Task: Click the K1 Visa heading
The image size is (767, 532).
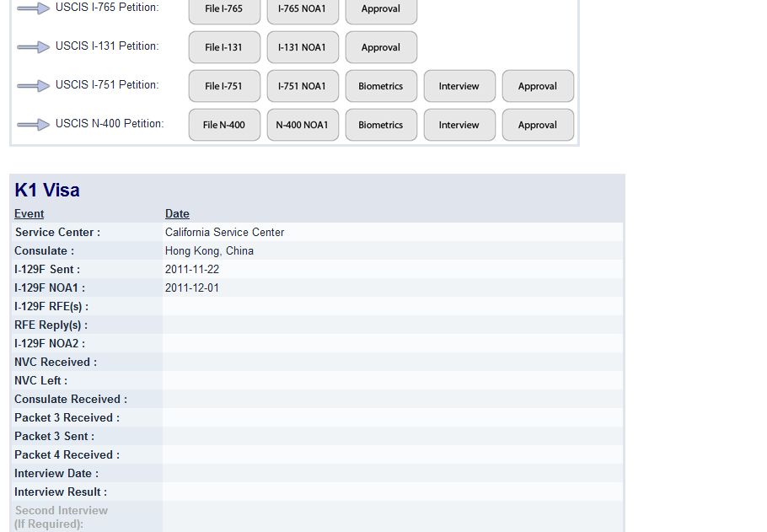Action: [x=47, y=190]
